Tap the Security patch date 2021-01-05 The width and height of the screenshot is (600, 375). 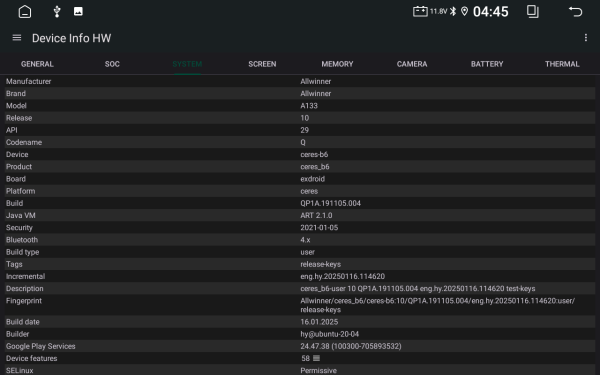319,228
